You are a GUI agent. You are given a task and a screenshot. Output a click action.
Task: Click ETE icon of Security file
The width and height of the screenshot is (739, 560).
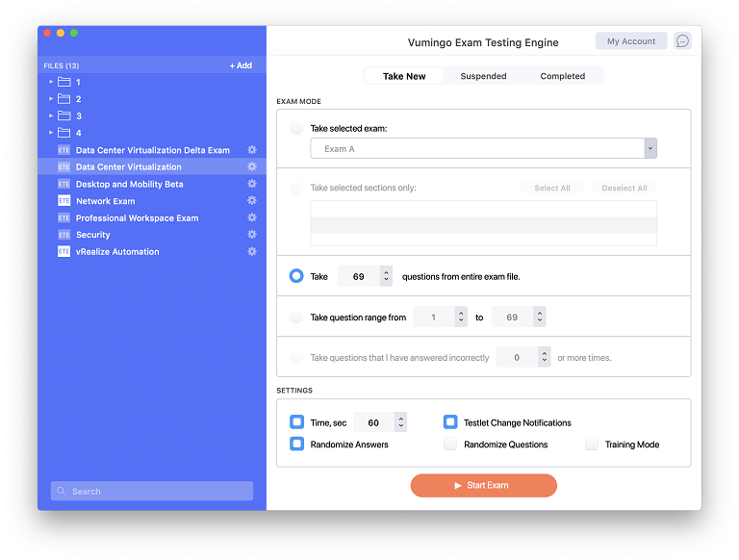tap(64, 235)
